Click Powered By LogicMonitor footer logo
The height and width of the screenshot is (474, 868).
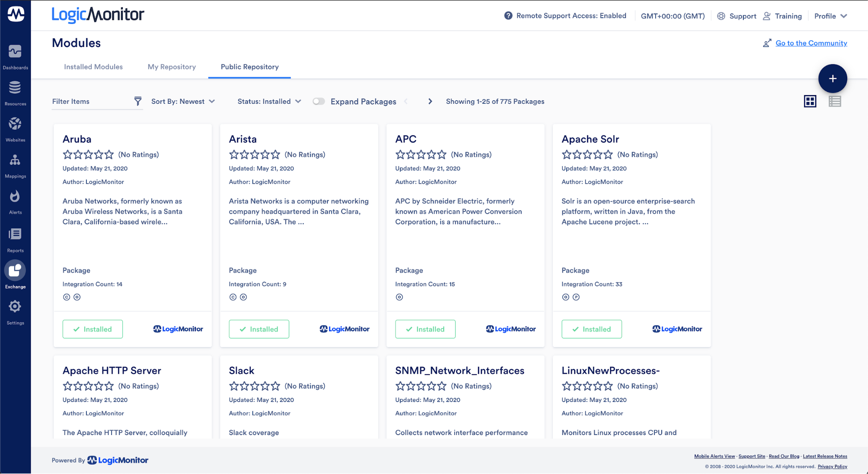point(118,460)
